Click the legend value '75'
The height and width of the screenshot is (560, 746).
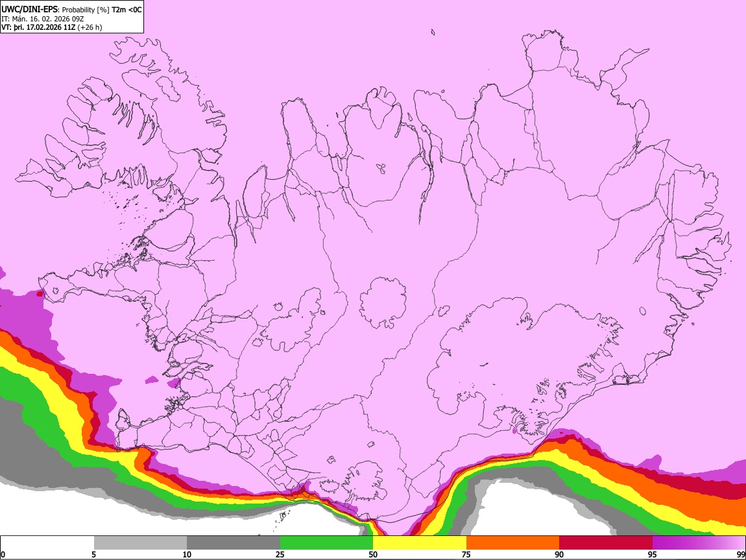click(x=466, y=555)
